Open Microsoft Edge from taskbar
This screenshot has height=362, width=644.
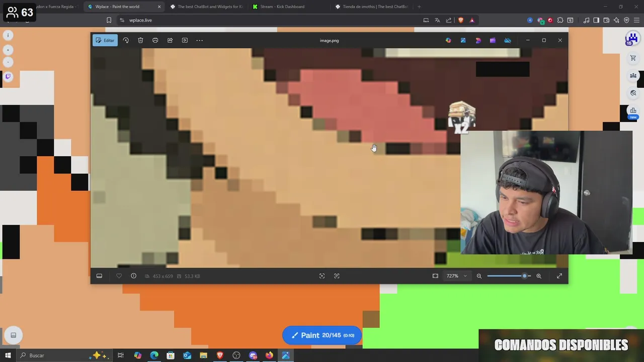pos(154,355)
